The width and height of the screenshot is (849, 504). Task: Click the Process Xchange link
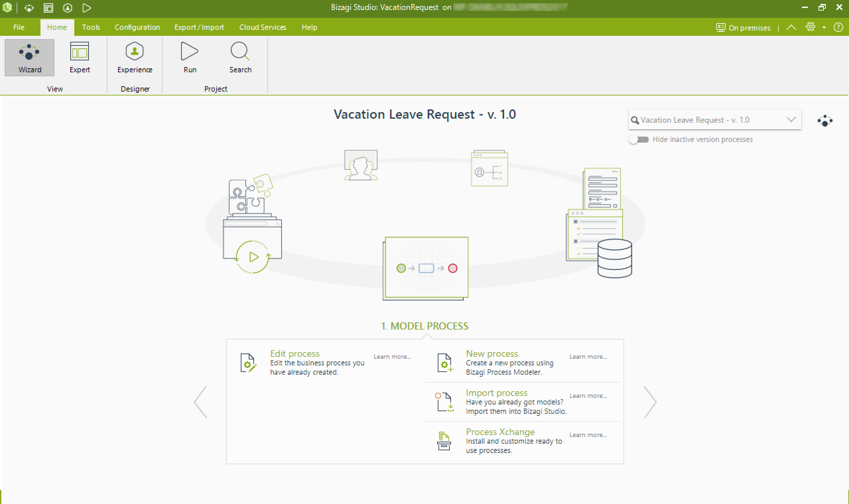coord(500,432)
